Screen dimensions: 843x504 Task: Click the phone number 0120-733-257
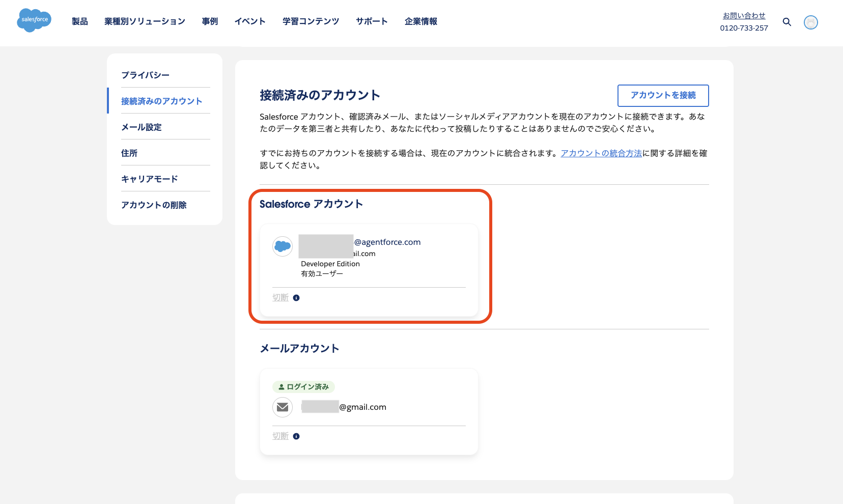pyautogui.click(x=744, y=28)
